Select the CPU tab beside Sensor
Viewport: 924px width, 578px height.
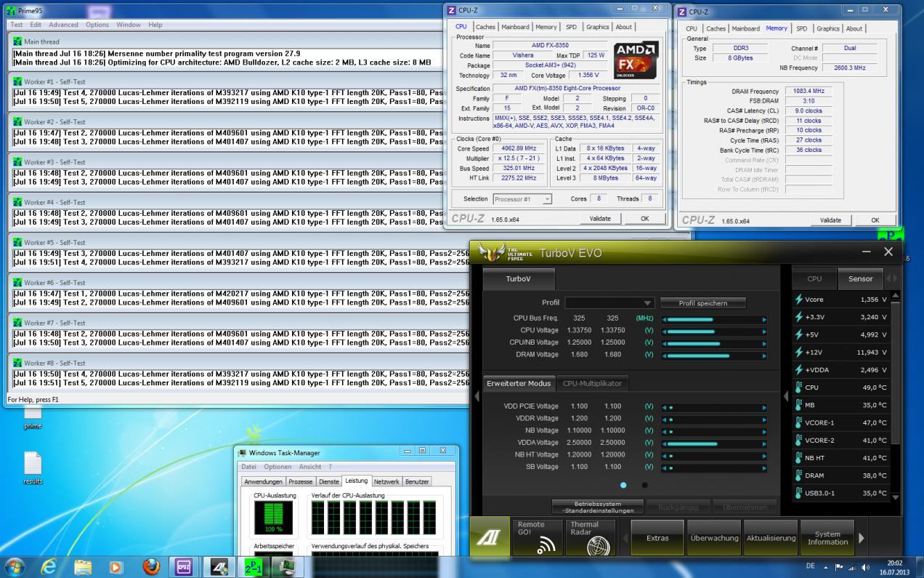814,278
